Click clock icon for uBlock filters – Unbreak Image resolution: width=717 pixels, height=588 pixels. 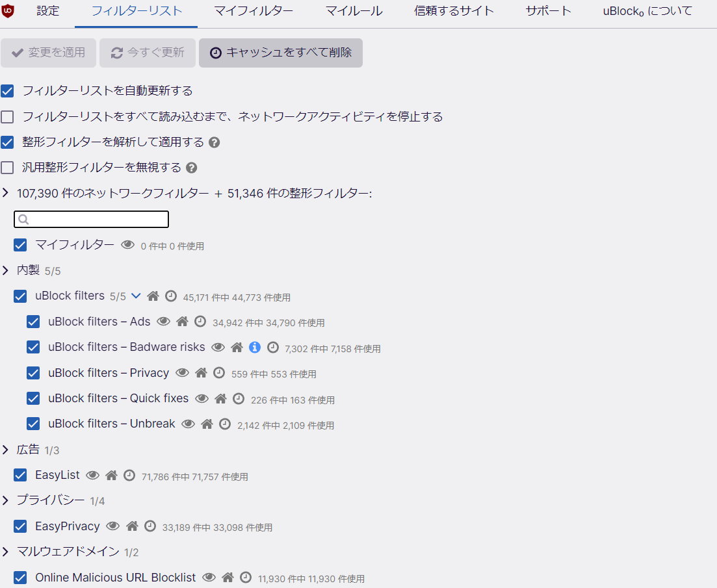224,424
